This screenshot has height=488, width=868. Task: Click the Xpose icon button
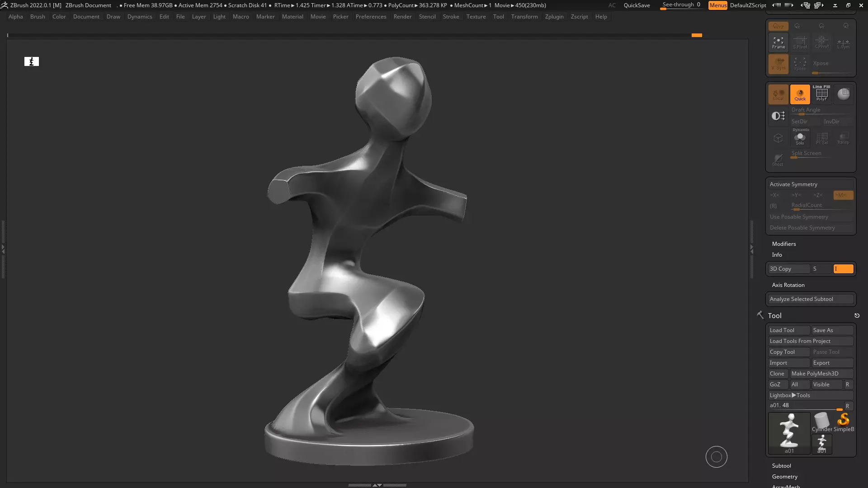800,64
